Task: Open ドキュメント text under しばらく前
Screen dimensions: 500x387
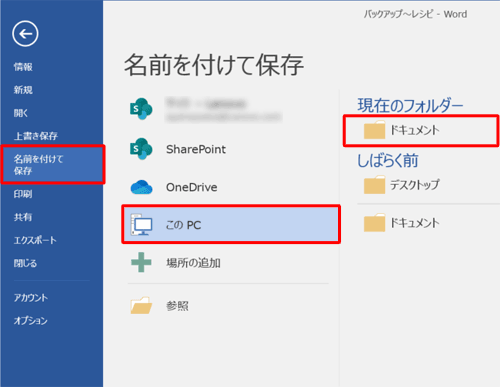Action: (x=415, y=223)
